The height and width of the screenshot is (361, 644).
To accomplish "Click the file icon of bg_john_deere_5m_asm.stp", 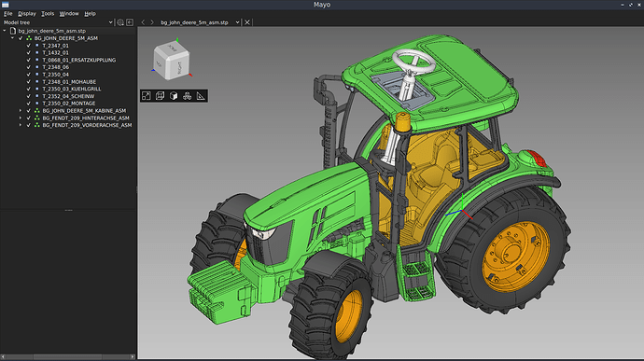I will pyautogui.click(x=13, y=31).
